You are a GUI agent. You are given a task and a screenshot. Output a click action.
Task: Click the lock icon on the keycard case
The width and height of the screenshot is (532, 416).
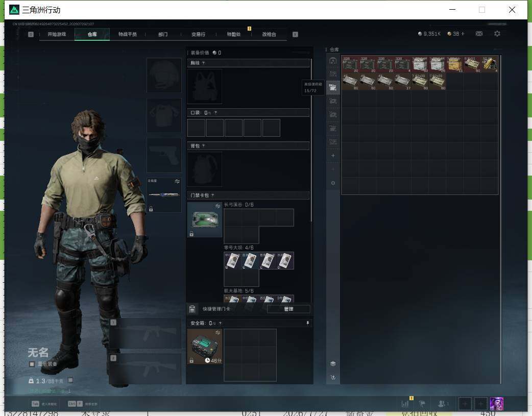click(191, 234)
